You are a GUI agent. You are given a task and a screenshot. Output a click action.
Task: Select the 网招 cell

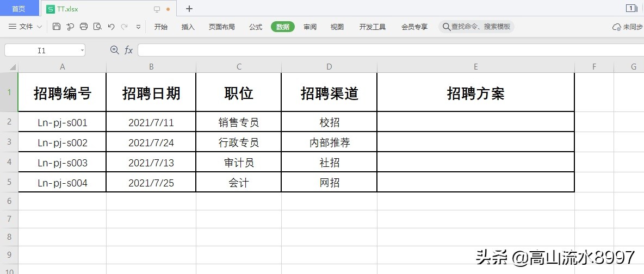pos(329,182)
